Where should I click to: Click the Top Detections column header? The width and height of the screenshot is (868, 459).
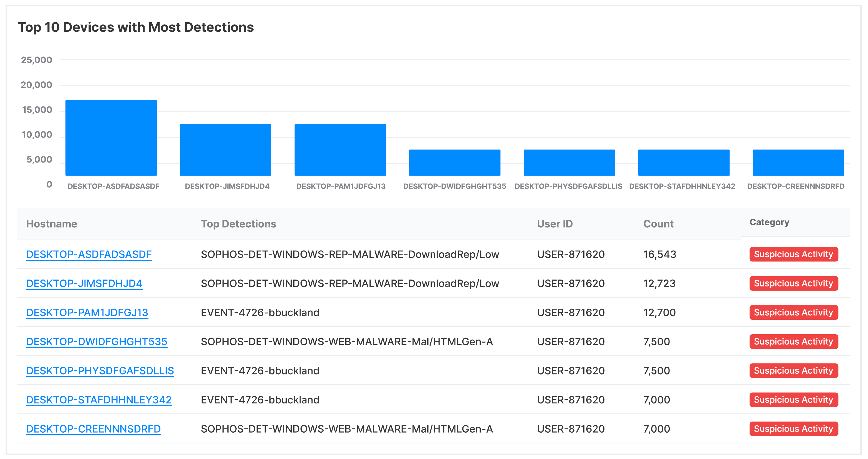click(x=238, y=224)
